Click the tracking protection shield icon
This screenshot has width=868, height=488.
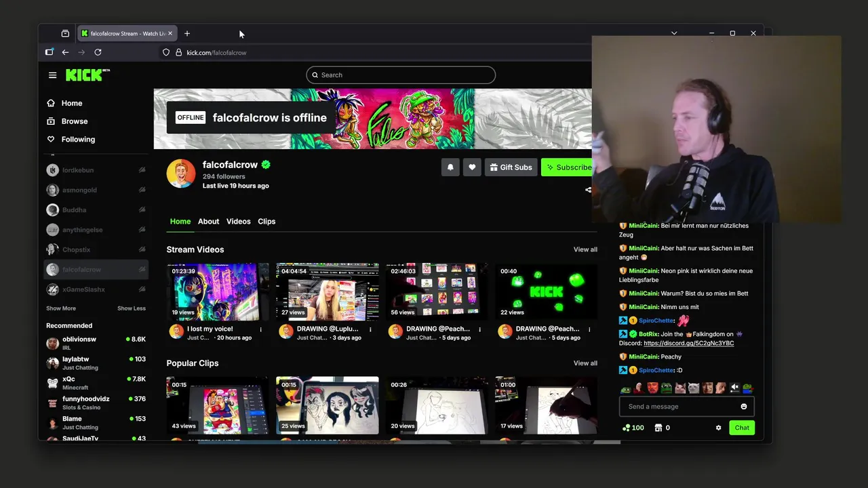(x=166, y=52)
